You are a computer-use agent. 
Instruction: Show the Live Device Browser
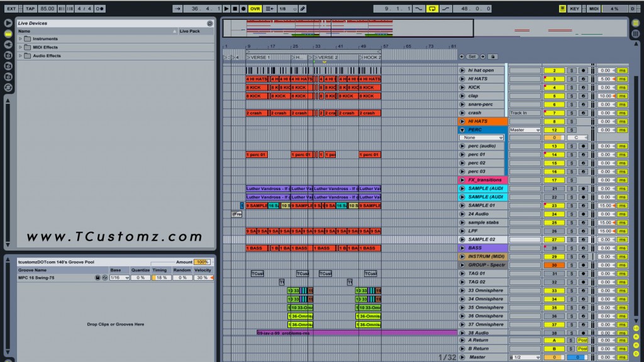click(x=8, y=34)
